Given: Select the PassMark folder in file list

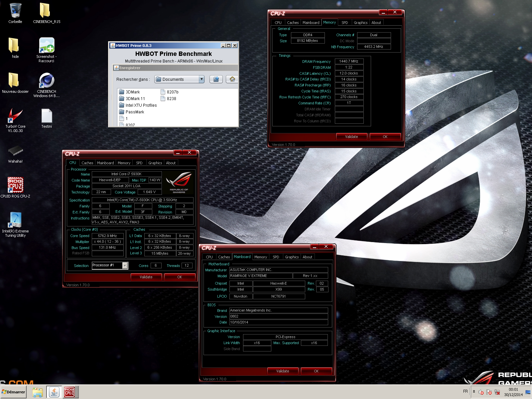Looking at the screenshot, I should pos(132,112).
